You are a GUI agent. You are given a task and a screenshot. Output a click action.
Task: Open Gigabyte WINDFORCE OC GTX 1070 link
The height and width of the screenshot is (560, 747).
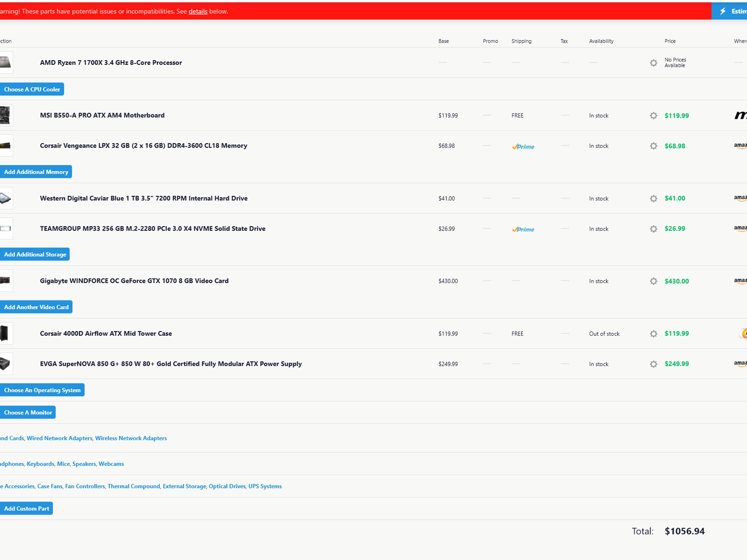pos(134,281)
